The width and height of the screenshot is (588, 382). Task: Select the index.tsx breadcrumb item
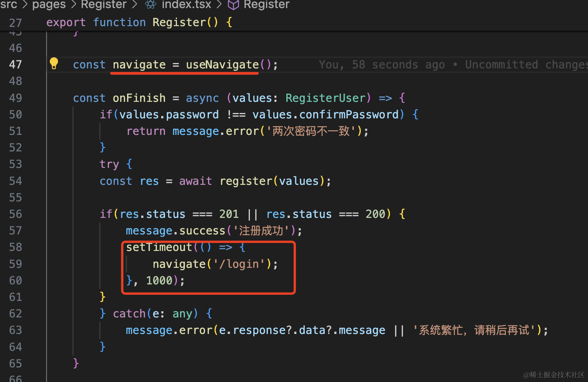pyautogui.click(x=187, y=5)
